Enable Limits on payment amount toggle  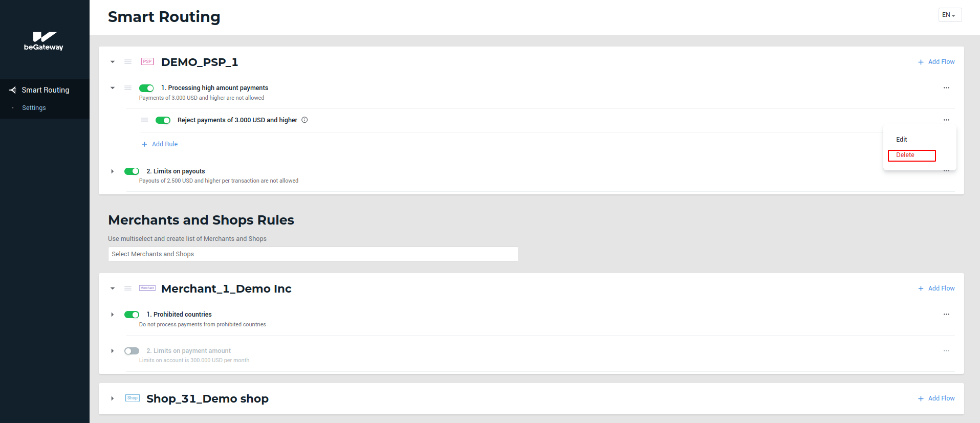132,351
